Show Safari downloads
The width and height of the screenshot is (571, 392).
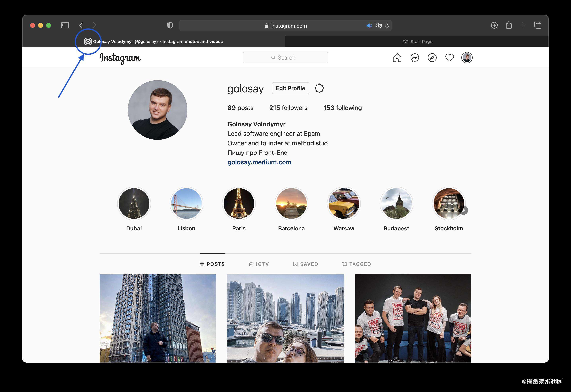[494, 25]
